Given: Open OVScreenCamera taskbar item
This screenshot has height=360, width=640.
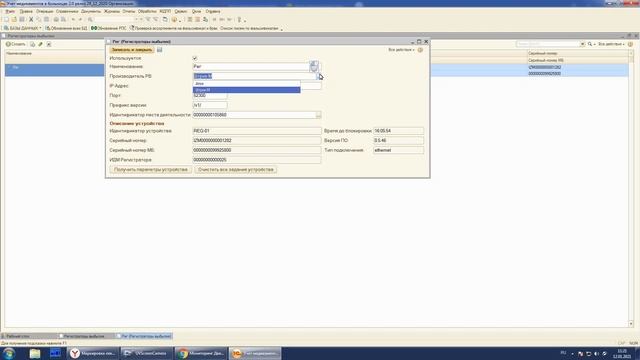Looking at the screenshot, I should 146,353.
